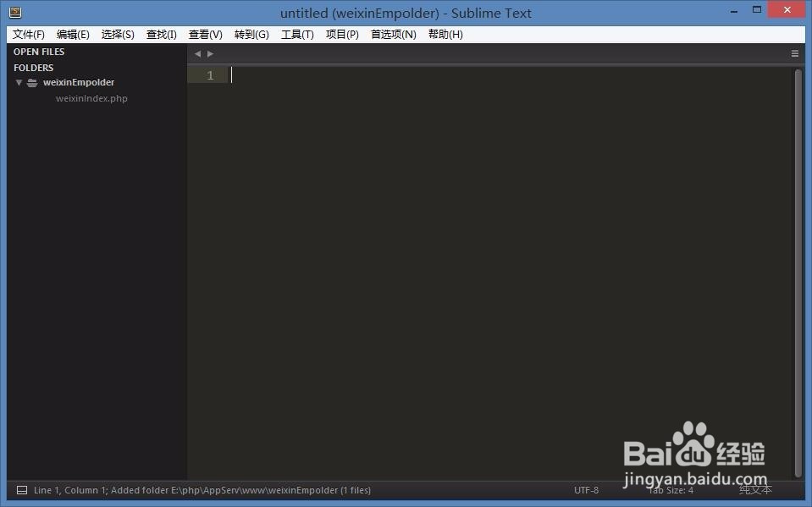Image resolution: width=812 pixels, height=507 pixels.
Task: Click the navigate forward arrow icon
Action: tap(209, 52)
